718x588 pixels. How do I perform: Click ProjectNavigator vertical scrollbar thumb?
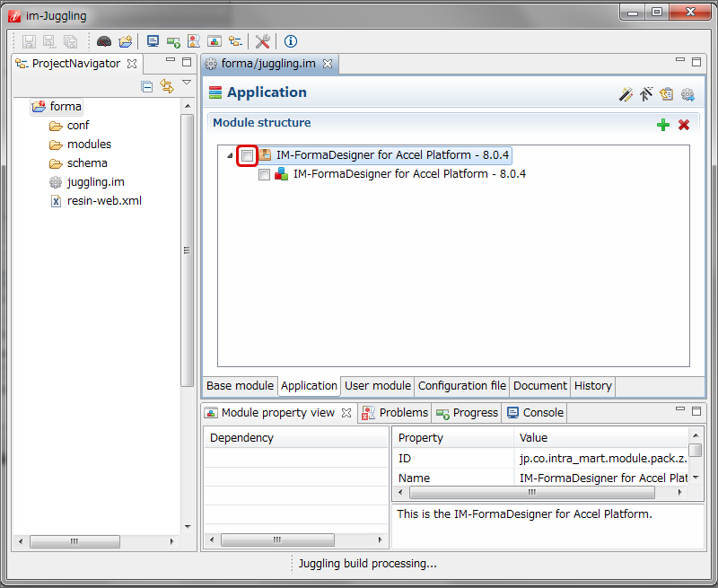point(187,250)
